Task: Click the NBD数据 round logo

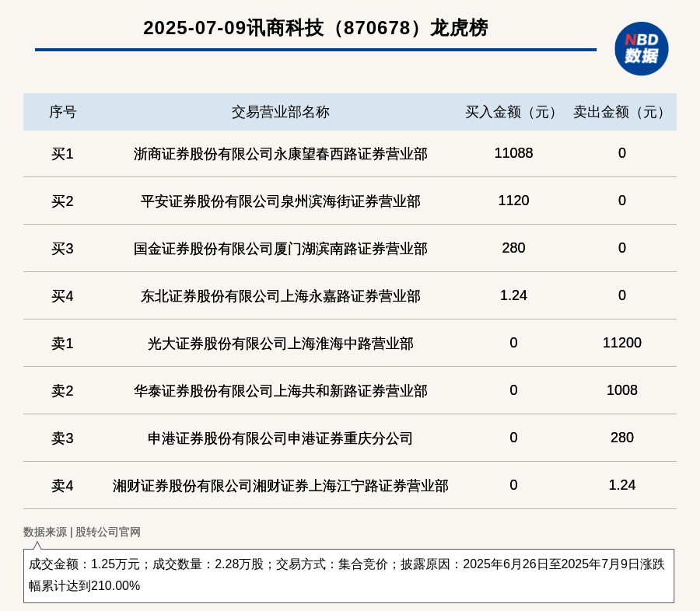Action: click(641, 49)
